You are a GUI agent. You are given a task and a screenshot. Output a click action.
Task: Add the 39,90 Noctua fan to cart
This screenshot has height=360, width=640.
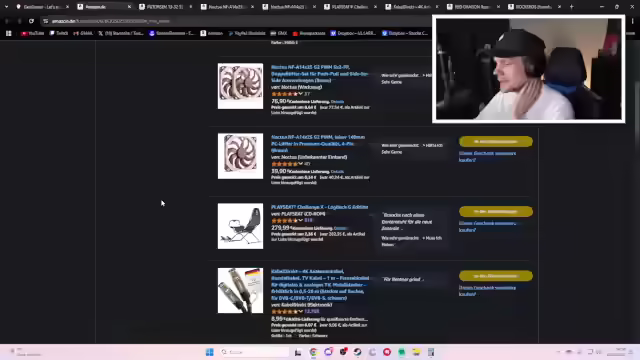tap(496, 141)
